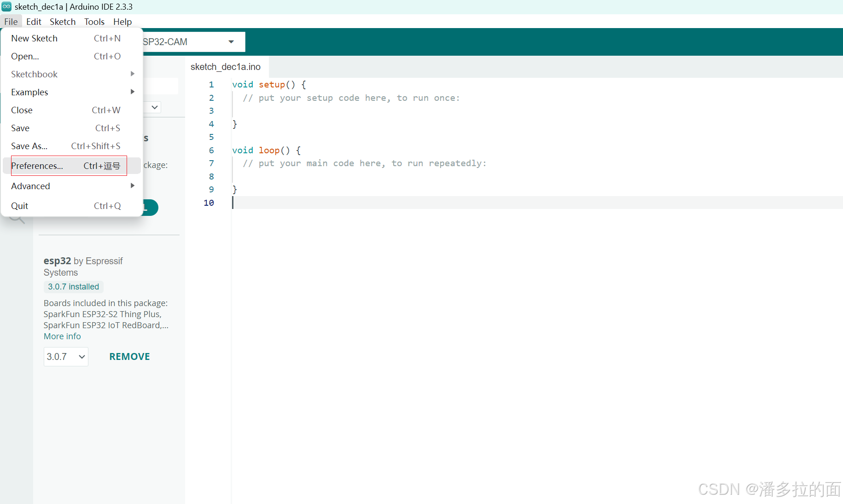The image size is (843, 504).
Task: Open the esp32 version 3.0.7 dropdown
Action: (x=66, y=357)
